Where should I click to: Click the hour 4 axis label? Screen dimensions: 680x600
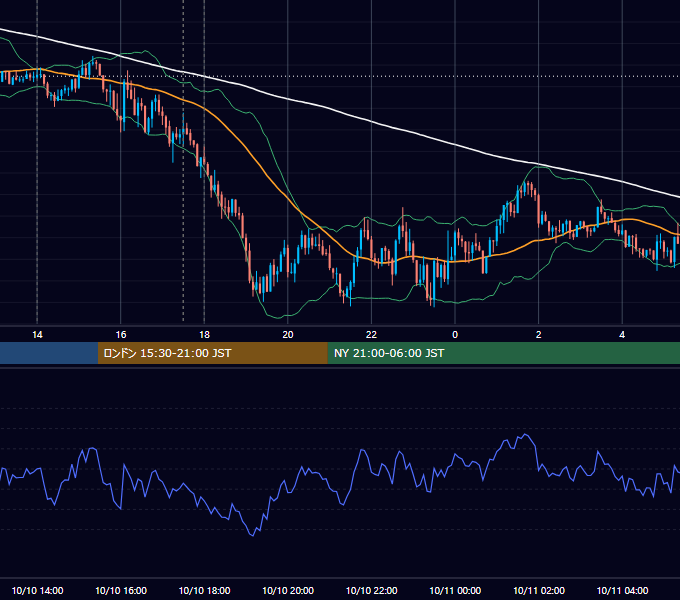[x=622, y=335]
